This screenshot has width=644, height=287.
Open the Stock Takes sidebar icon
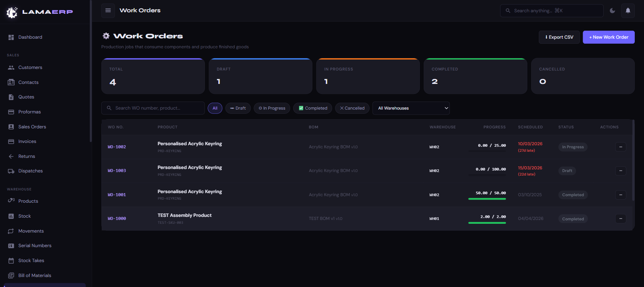[x=11, y=261]
